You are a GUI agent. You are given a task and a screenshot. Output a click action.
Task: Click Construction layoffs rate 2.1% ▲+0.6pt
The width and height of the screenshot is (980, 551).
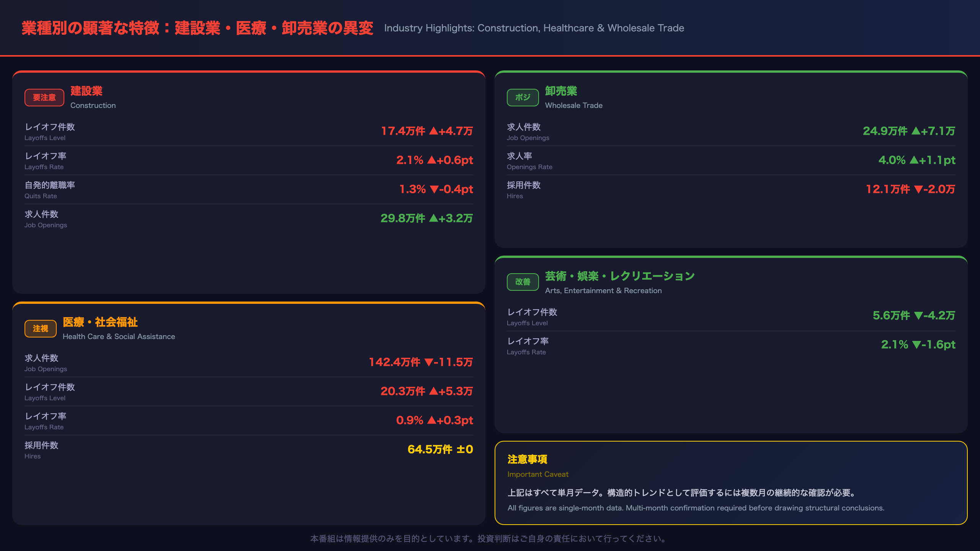tap(434, 160)
